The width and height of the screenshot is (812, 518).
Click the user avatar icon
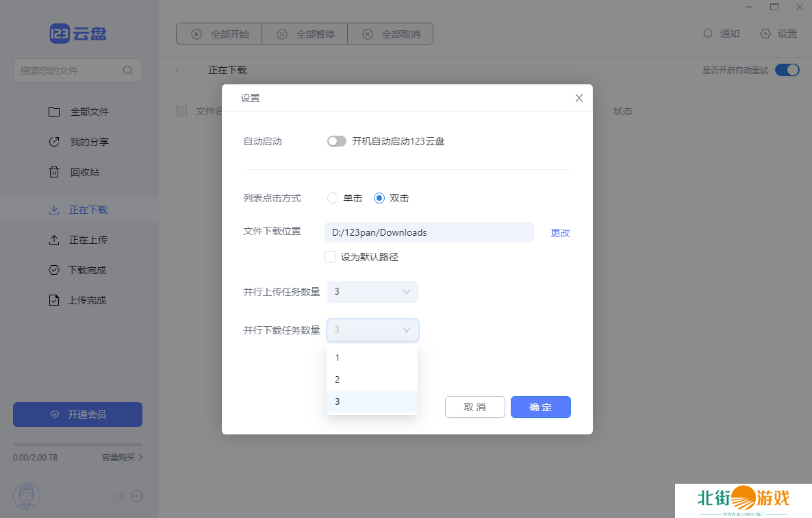(27, 495)
